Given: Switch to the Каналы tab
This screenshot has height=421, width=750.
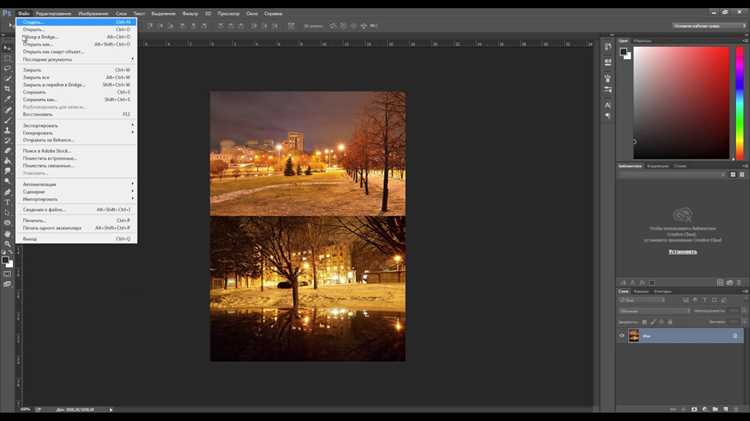Looking at the screenshot, I should coord(641,291).
